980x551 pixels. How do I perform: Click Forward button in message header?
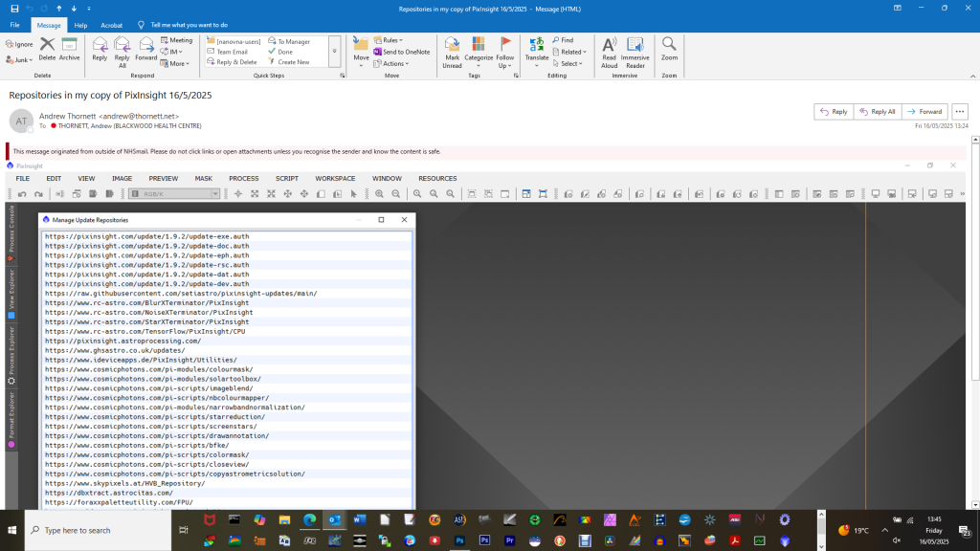[x=924, y=111]
